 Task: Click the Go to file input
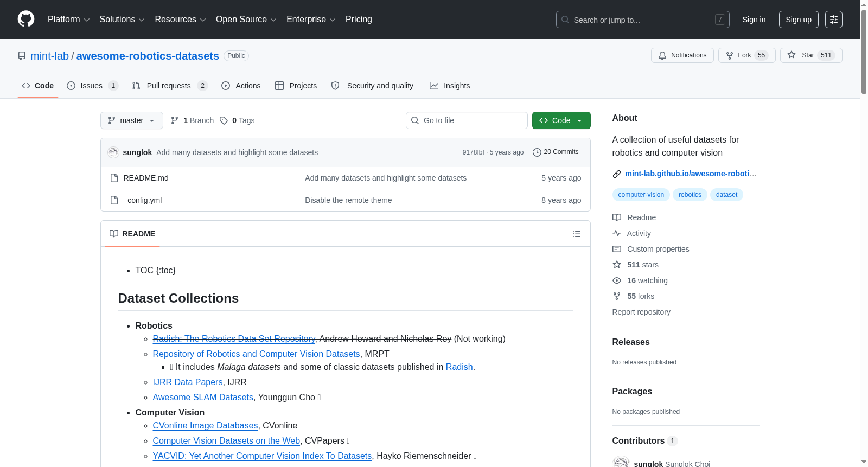(467, 120)
